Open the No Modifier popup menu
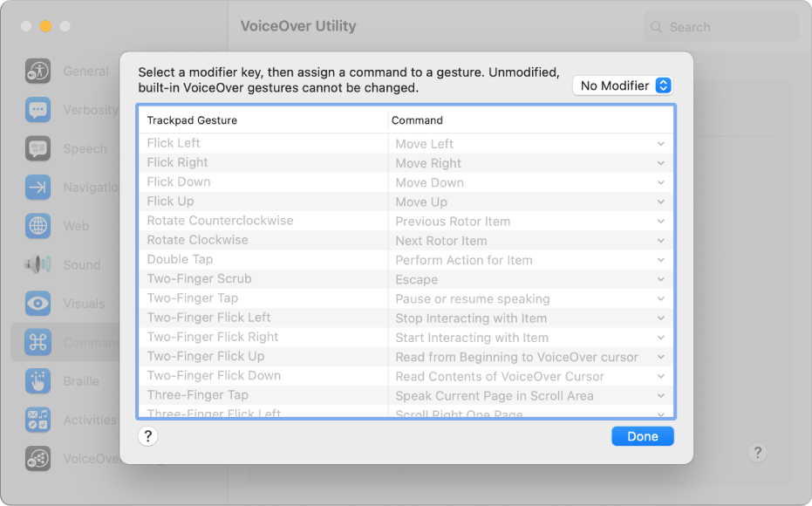 pyautogui.click(x=622, y=85)
